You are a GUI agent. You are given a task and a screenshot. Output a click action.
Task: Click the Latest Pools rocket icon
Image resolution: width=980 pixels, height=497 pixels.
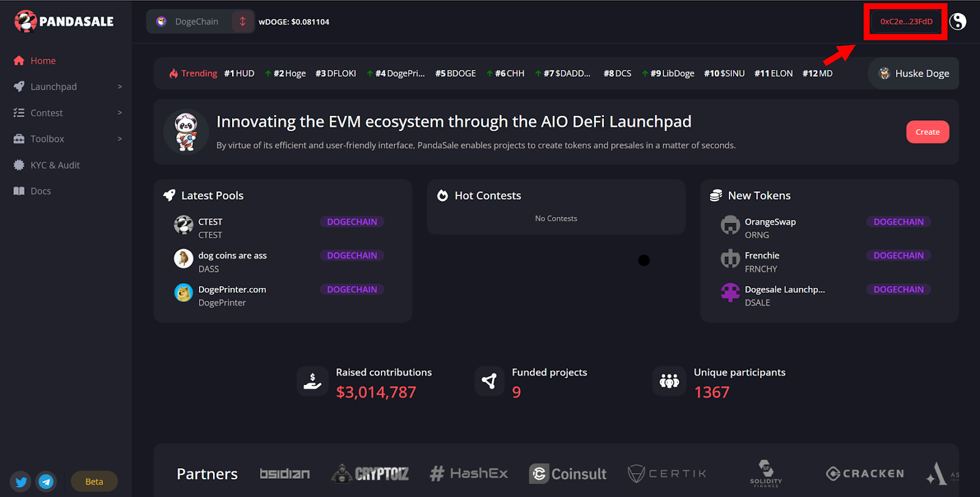tap(170, 195)
